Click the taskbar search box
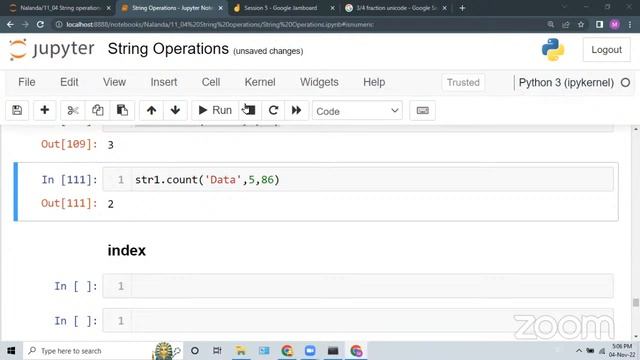 pos(102,351)
